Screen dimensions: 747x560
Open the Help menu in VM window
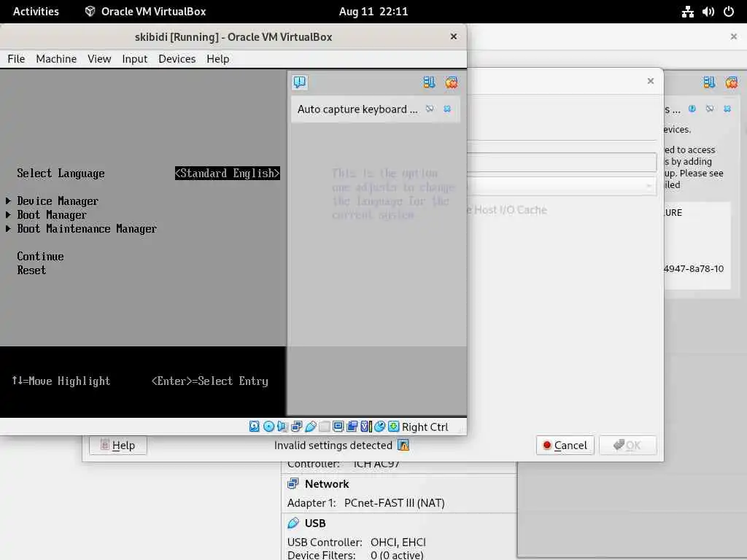pyautogui.click(x=217, y=58)
